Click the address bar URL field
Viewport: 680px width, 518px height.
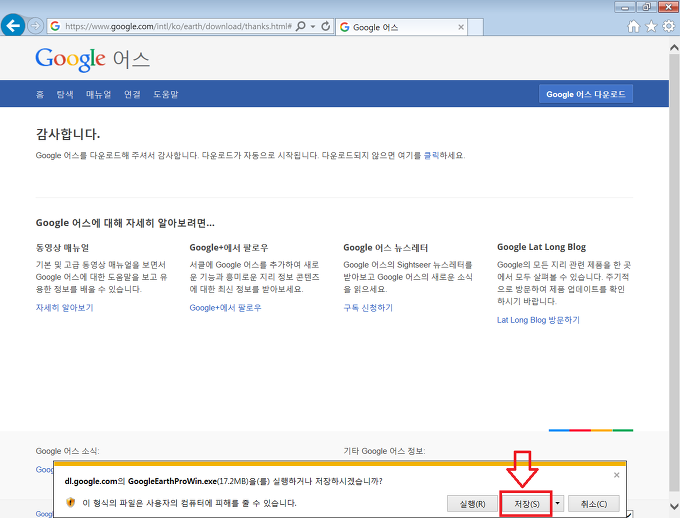click(178, 26)
